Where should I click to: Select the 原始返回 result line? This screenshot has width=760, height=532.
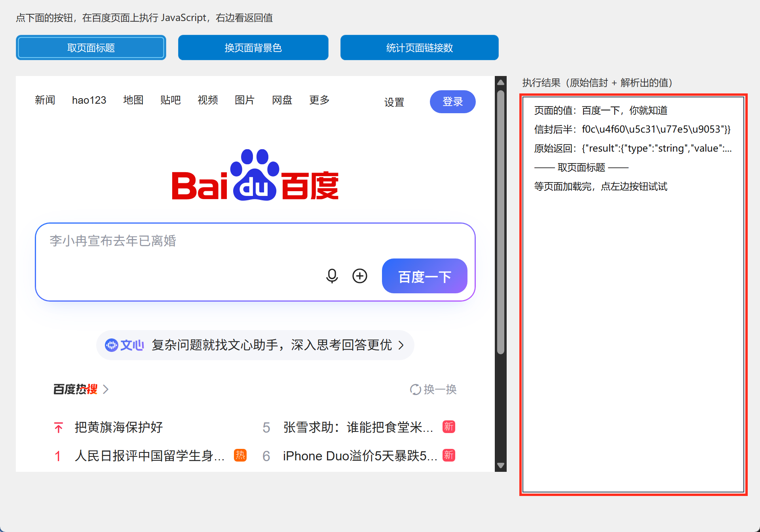click(x=633, y=148)
